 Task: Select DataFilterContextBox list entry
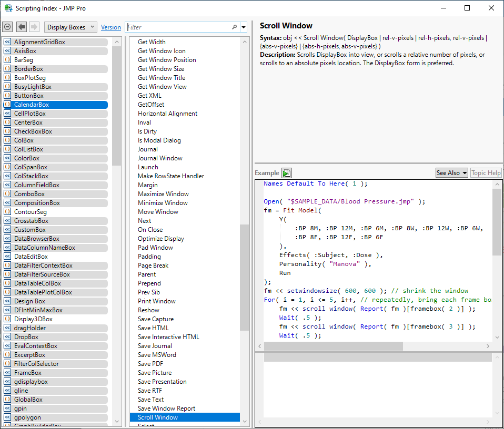43,265
